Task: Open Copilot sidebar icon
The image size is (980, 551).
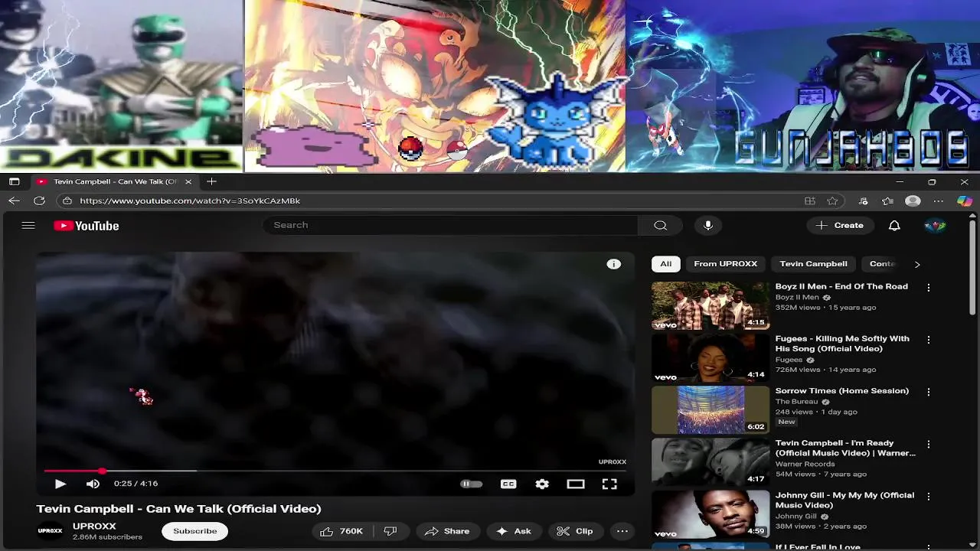Action: coord(965,201)
